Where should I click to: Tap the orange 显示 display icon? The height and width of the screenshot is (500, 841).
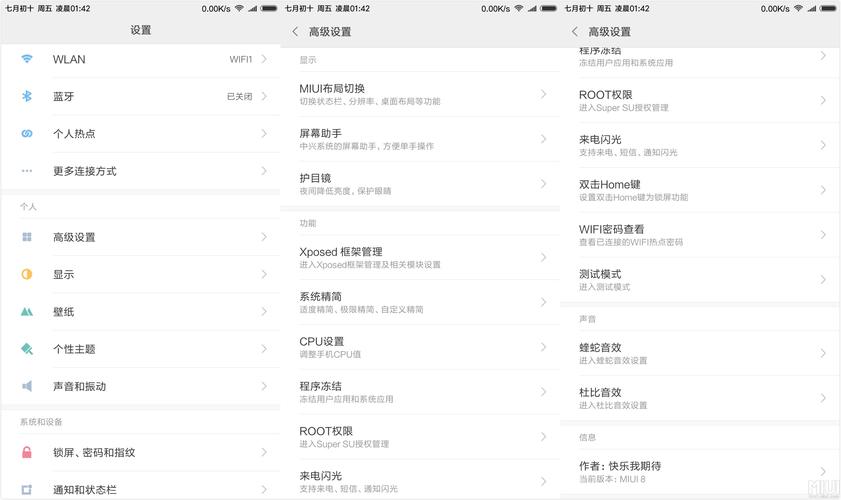coord(27,274)
